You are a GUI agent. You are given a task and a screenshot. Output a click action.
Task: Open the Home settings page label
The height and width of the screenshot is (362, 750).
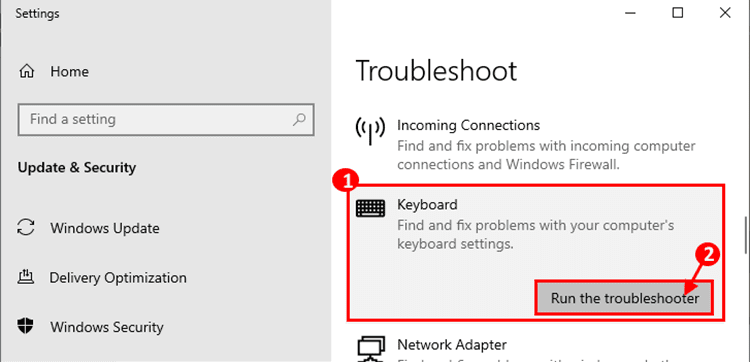click(69, 72)
